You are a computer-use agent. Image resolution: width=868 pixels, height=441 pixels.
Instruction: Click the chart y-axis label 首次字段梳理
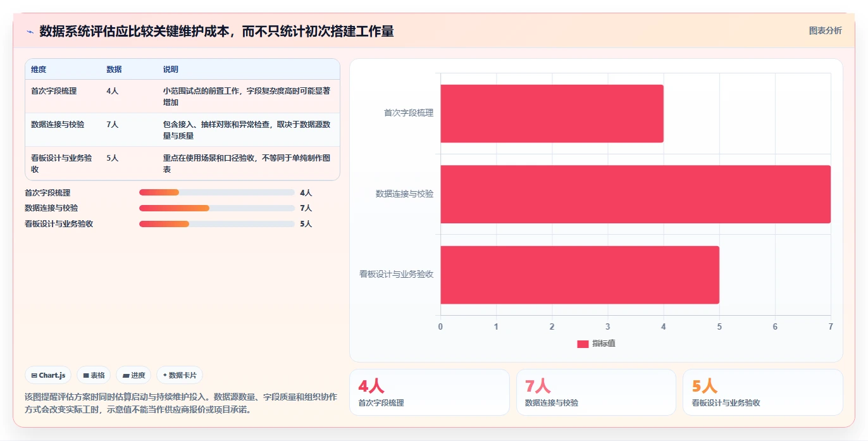click(x=409, y=113)
